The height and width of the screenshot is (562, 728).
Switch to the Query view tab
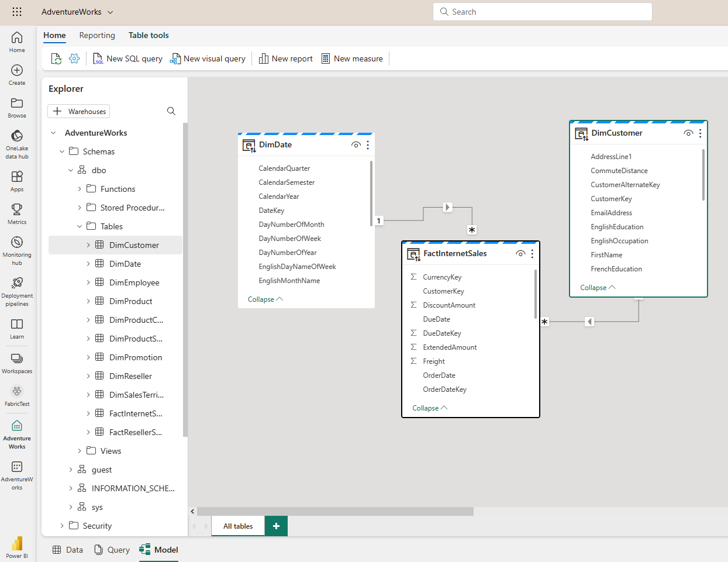[112, 550]
